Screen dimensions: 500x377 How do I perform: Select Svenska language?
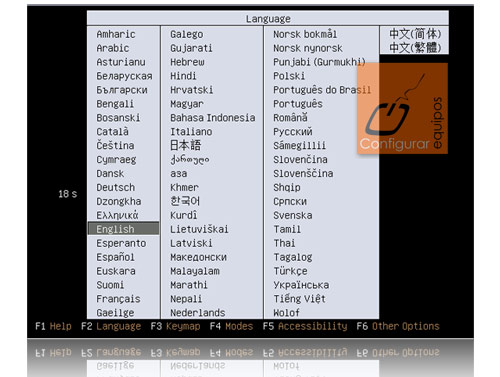(293, 215)
